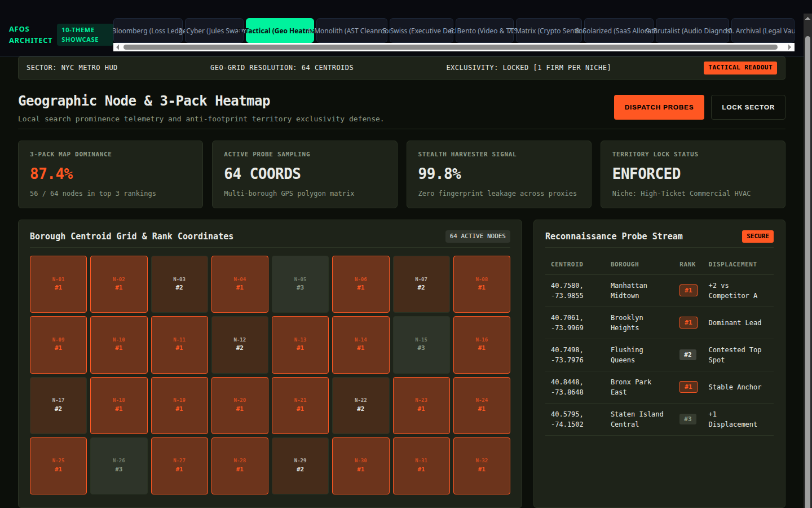Viewport: 812px width, 508px height.
Task: Click the 99.8% stealth harvester value
Action: 440,174
